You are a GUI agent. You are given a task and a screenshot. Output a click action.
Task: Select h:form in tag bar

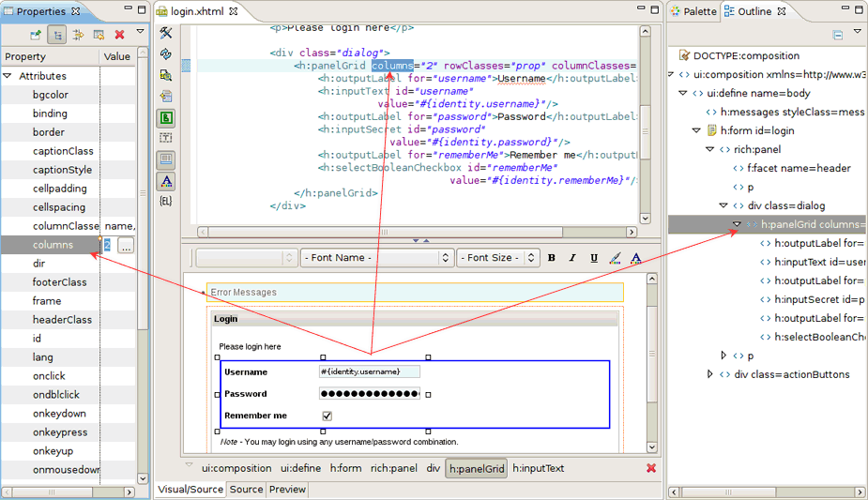click(x=345, y=468)
